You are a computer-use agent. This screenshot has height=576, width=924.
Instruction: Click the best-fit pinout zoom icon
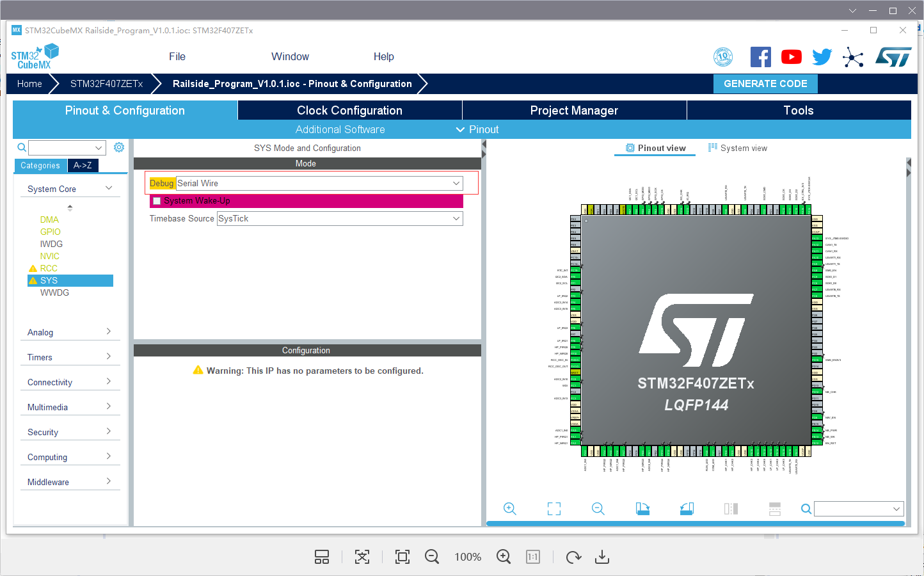pos(554,508)
